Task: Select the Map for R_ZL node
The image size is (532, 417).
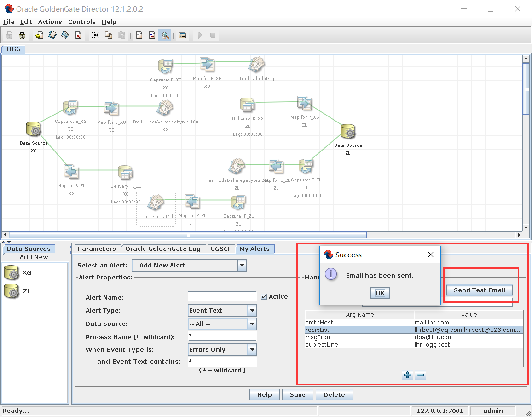Action: [x=71, y=172]
